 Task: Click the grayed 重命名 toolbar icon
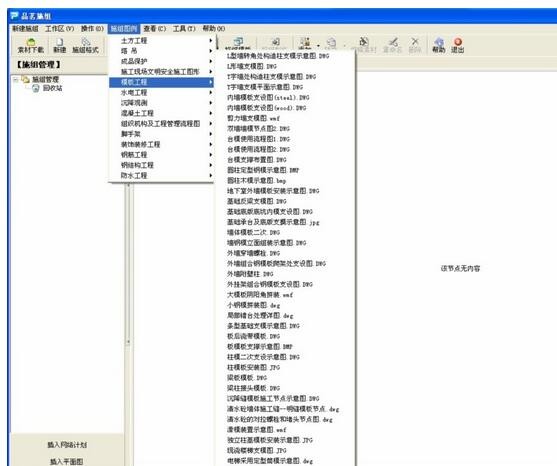tap(393, 45)
